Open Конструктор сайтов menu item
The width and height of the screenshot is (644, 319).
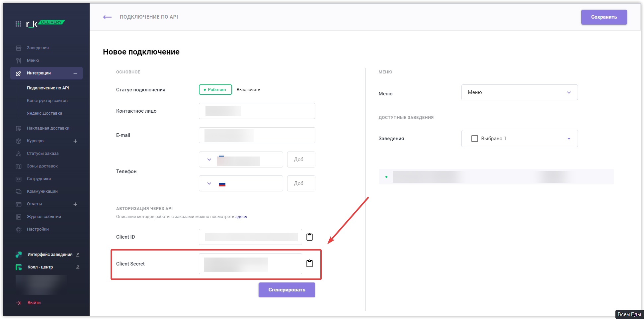[x=47, y=101]
